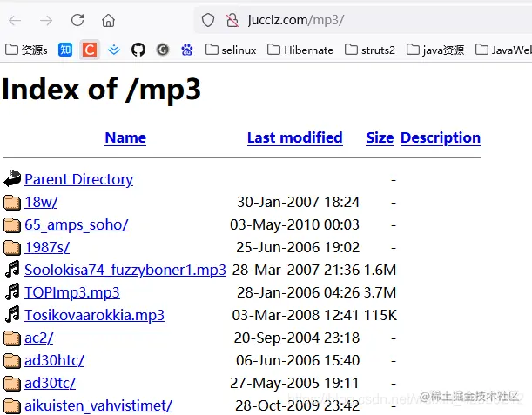Open Soolokisa74_fuzzyboner1.mp3 file link
The height and width of the screenshot is (415, 532).
[x=125, y=271]
